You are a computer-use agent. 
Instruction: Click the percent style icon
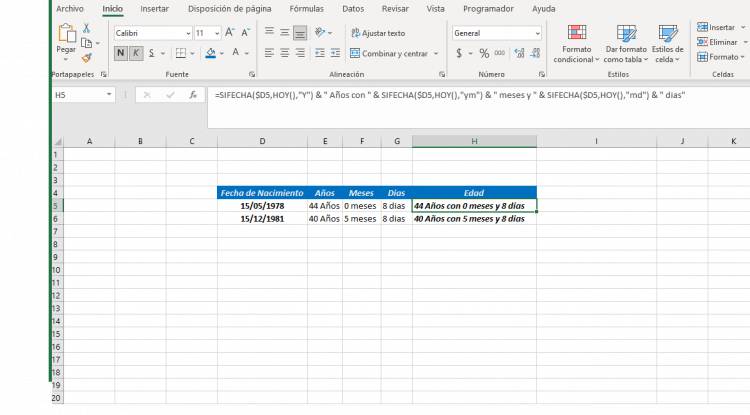[x=484, y=53]
